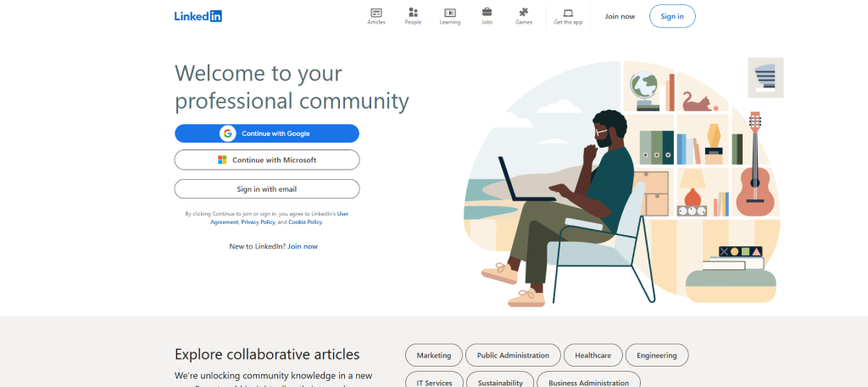Continue with Google button
The height and width of the screenshot is (387, 868).
[267, 133]
